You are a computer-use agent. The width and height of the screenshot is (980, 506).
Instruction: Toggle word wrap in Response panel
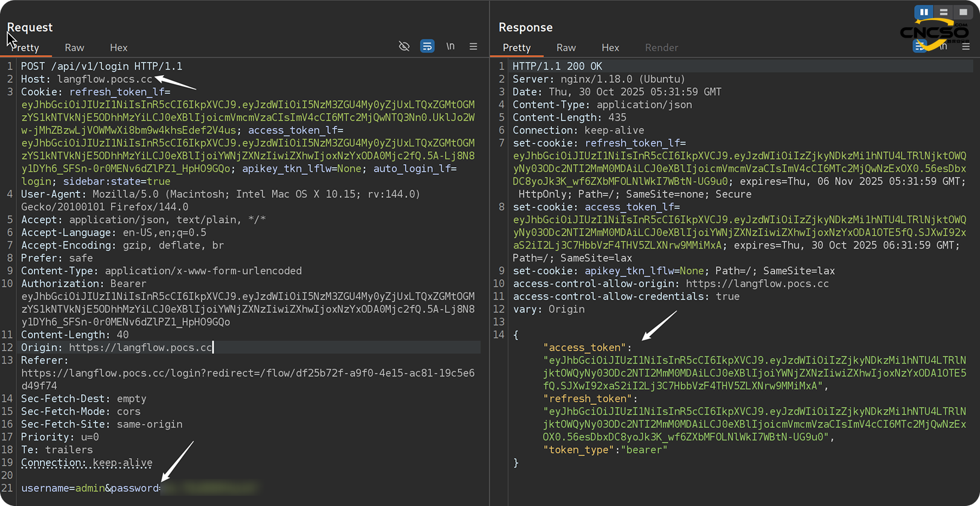(x=919, y=47)
